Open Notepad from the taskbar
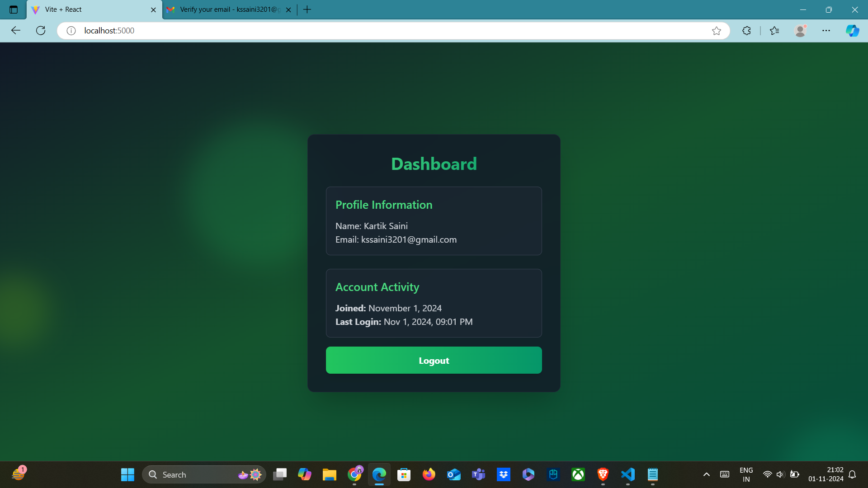Screen dimensions: 868x488 point(653,474)
